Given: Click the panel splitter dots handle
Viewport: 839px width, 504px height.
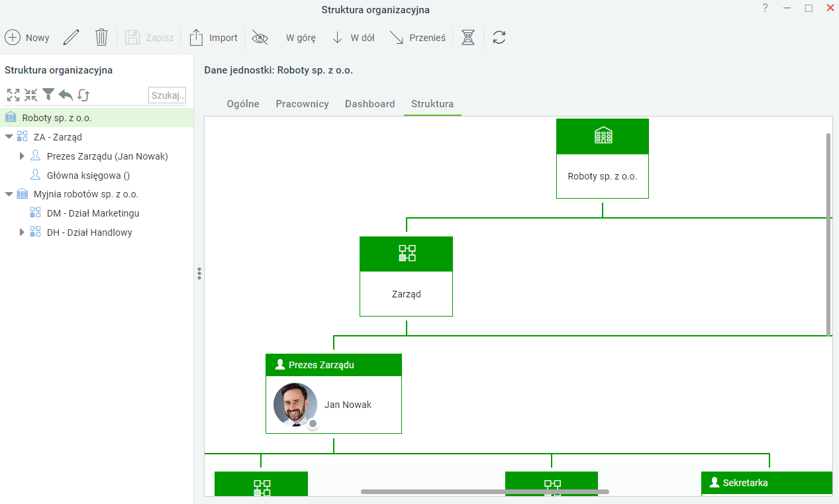Looking at the screenshot, I should point(199,274).
